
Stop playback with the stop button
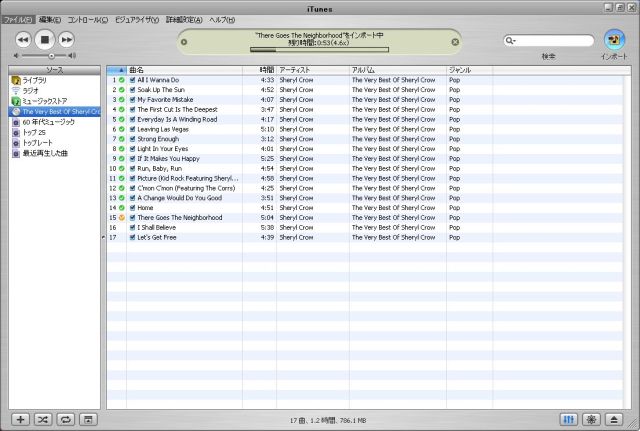point(44,40)
